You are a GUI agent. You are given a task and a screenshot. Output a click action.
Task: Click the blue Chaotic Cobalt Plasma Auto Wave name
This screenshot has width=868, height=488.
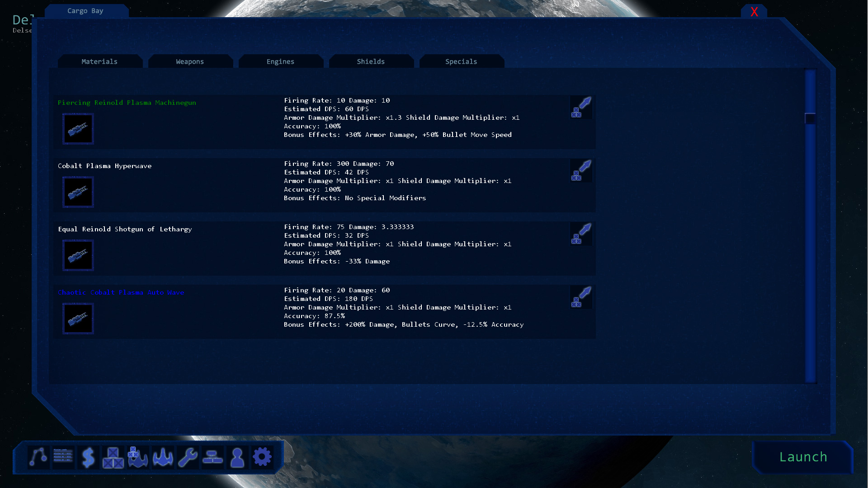121,292
